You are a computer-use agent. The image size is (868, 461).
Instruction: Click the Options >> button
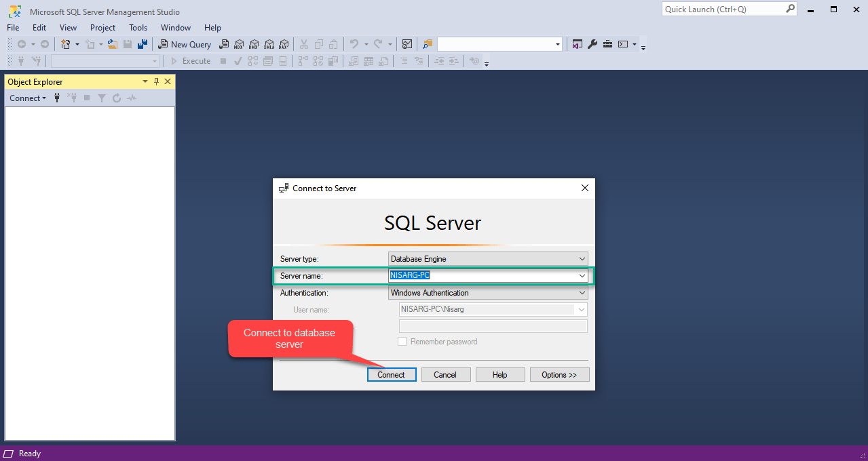(559, 374)
